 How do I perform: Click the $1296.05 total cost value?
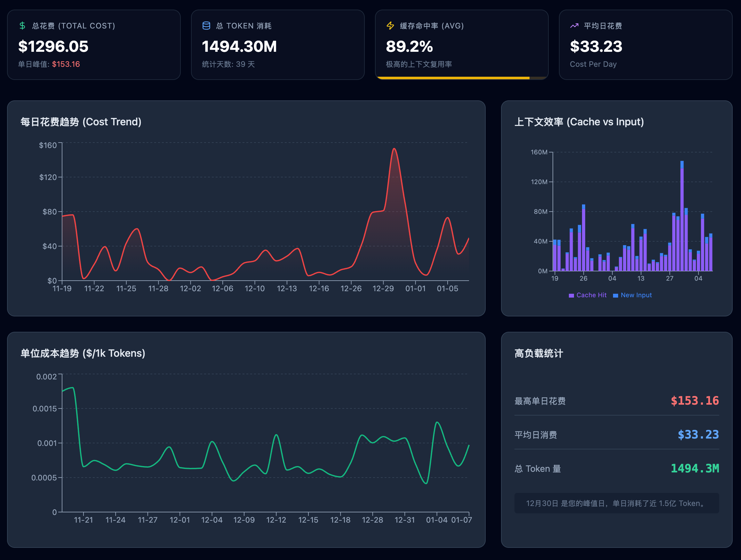[x=53, y=47]
